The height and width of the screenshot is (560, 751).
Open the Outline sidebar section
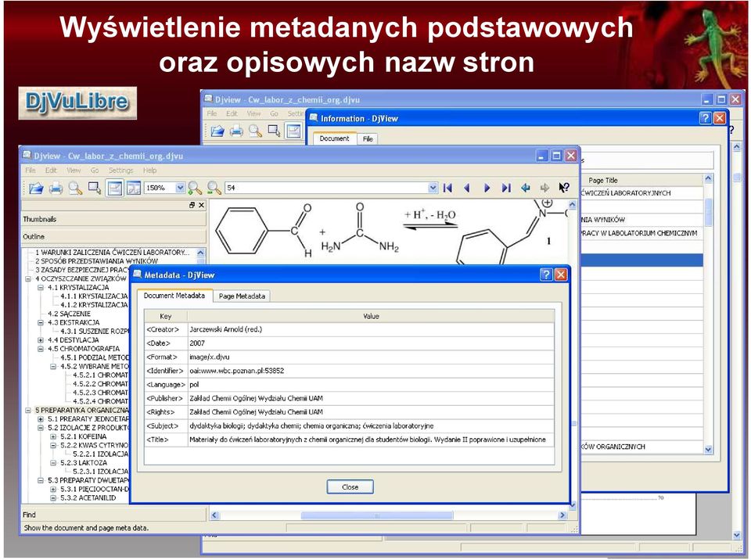pos(114,237)
